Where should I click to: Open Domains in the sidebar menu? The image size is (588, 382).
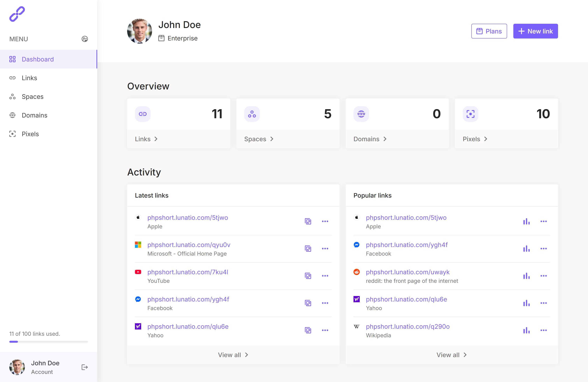(x=34, y=115)
